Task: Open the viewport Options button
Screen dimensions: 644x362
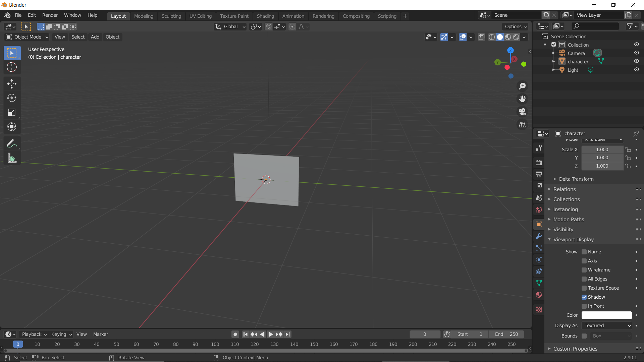Action: click(516, 26)
